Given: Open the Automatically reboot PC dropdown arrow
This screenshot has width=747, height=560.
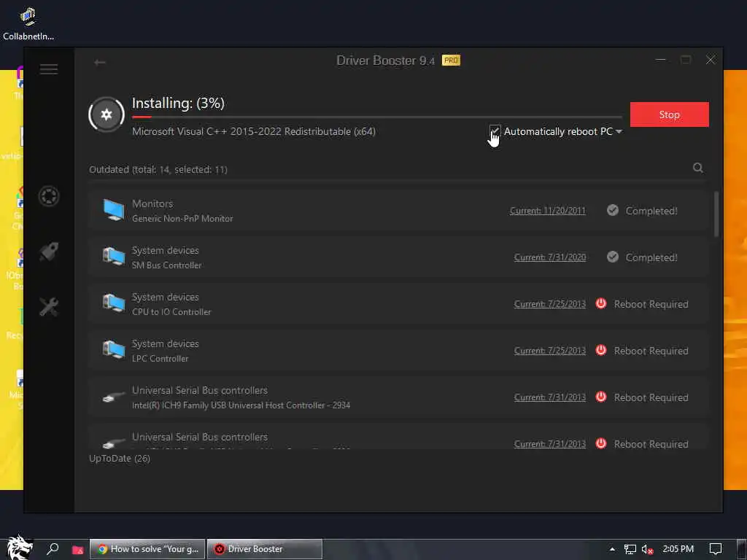Looking at the screenshot, I should click(x=619, y=131).
